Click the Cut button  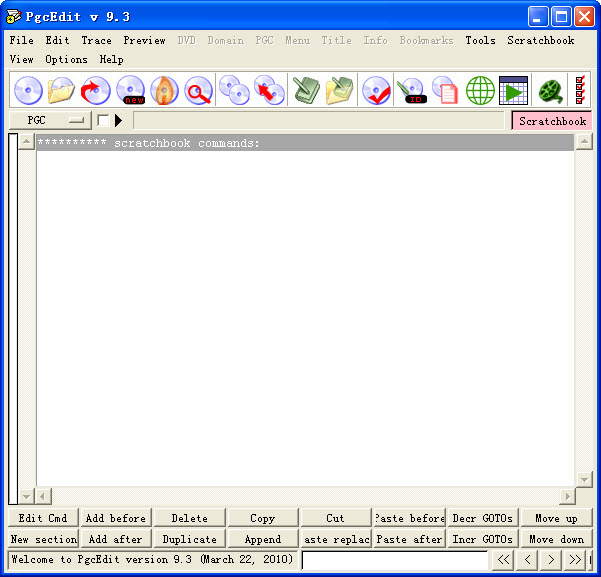(335, 518)
